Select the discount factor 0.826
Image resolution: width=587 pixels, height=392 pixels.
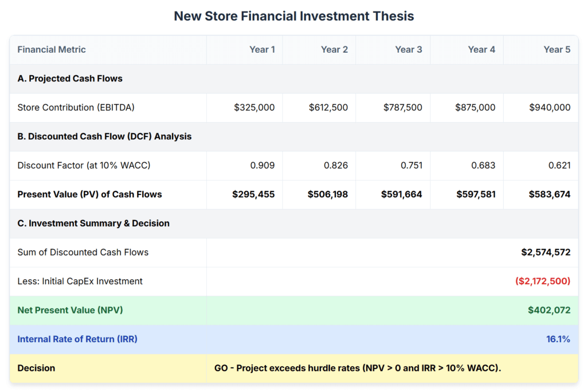[x=336, y=165]
